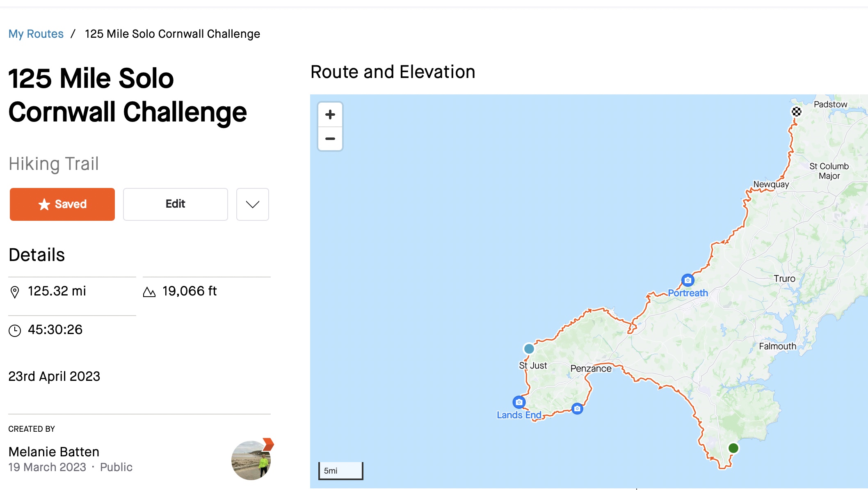Viewport: 868px width, 490px height.
Task: Expand the dropdown next to Edit
Action: click(x=253, y=204)
